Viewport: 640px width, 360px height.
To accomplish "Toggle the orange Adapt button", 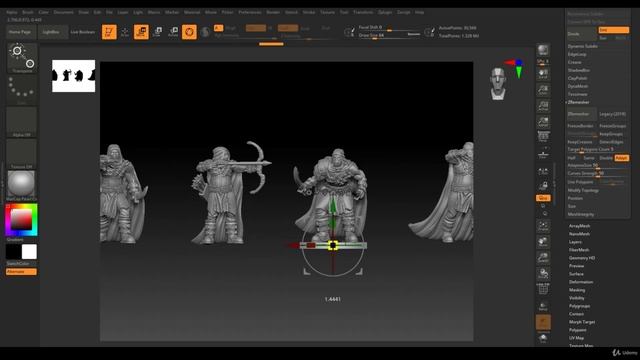I will click(621, 158).
